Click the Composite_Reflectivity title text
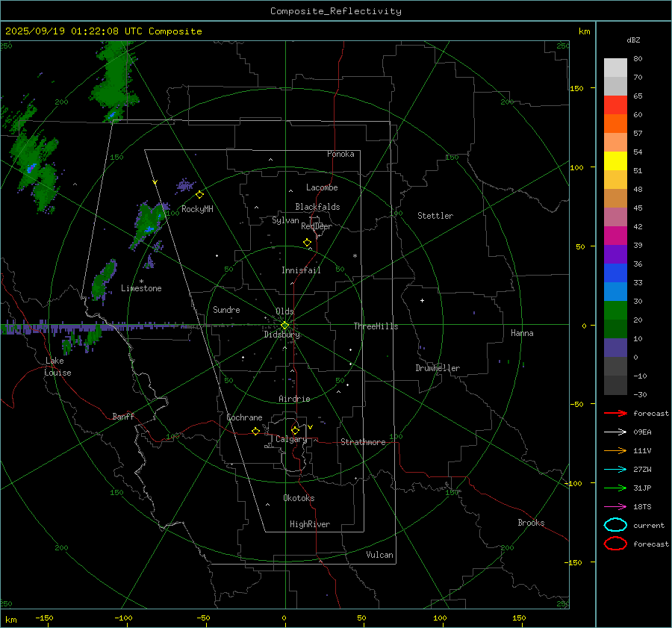This screenshot has width=672, height=628. pos(335,11)
